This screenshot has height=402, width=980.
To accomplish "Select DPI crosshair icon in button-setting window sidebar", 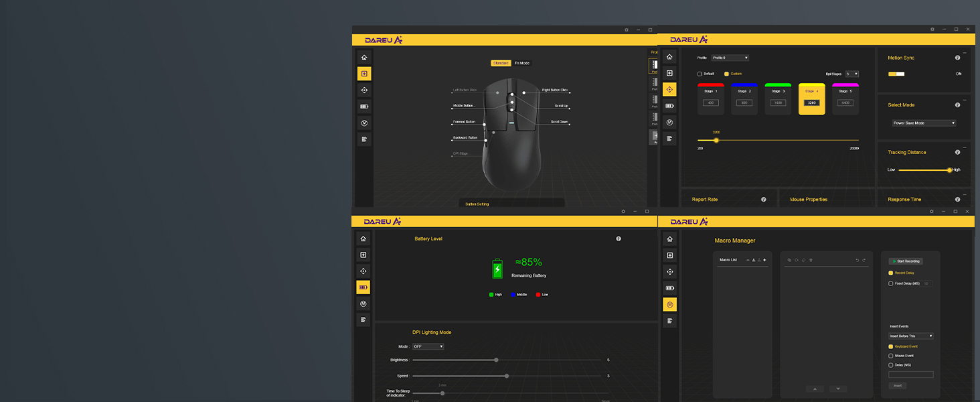I will point(364,90).
